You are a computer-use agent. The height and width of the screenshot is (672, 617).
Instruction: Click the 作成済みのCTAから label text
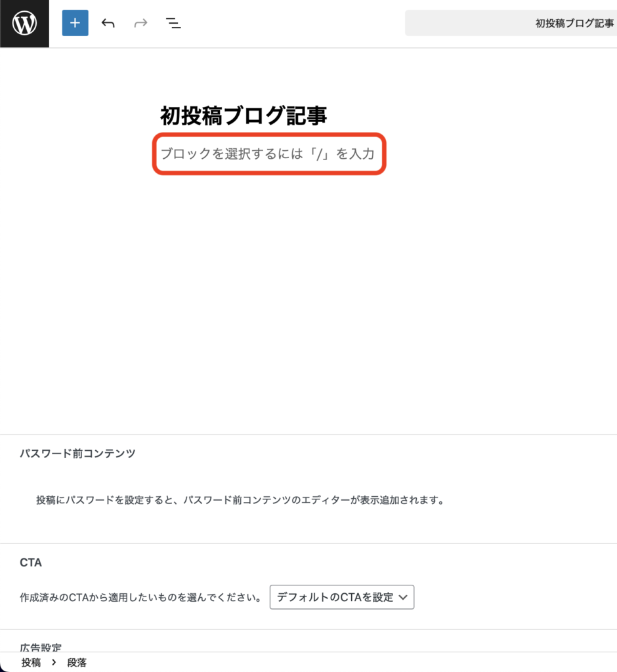(x=140, y=598)
